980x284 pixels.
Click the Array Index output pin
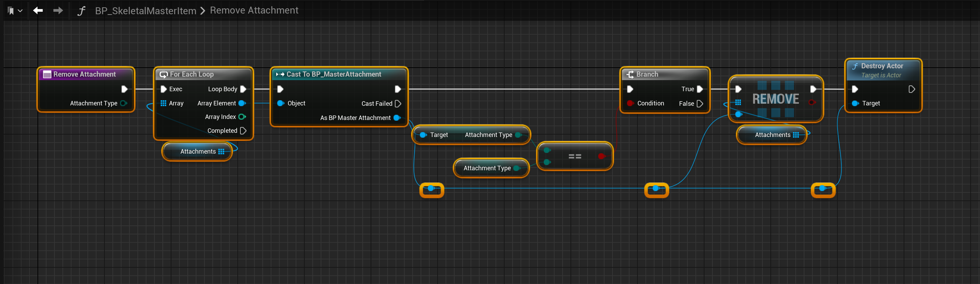[x=242, y=117]
